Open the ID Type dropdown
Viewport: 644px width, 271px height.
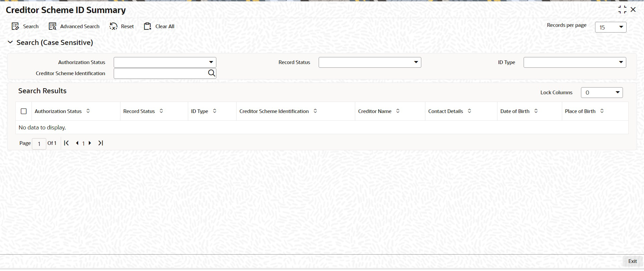[x=575, y=62]
